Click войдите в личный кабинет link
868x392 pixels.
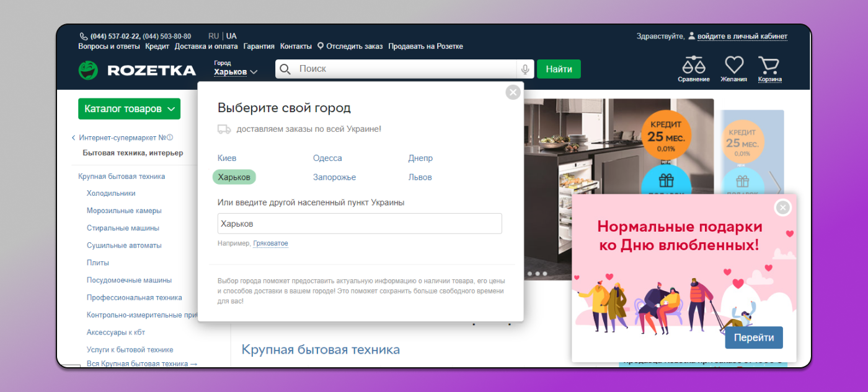pyautogui.click(x=742, y=37)
